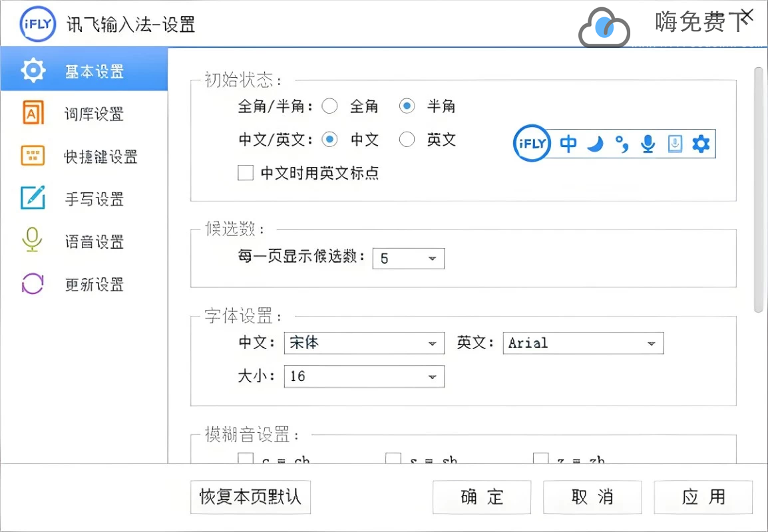Open 词库设置 via its orange dictionary icon
The height and width of the screenshot is (532, 768).
pos(33,113)
